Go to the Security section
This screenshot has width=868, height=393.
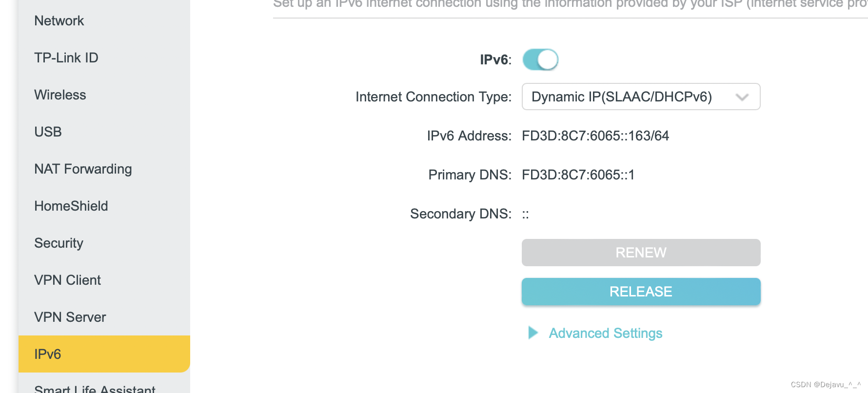pos(58,243)
